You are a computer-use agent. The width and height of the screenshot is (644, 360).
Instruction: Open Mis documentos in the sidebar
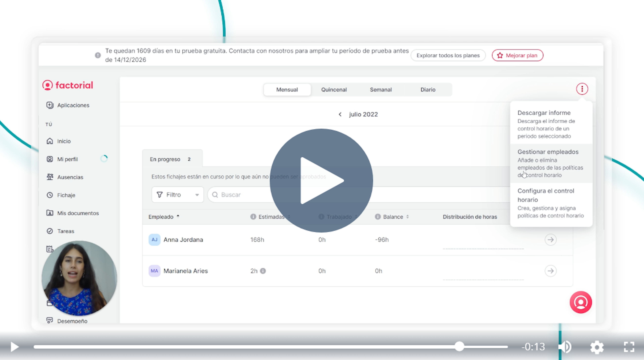(x=73, y=213)
